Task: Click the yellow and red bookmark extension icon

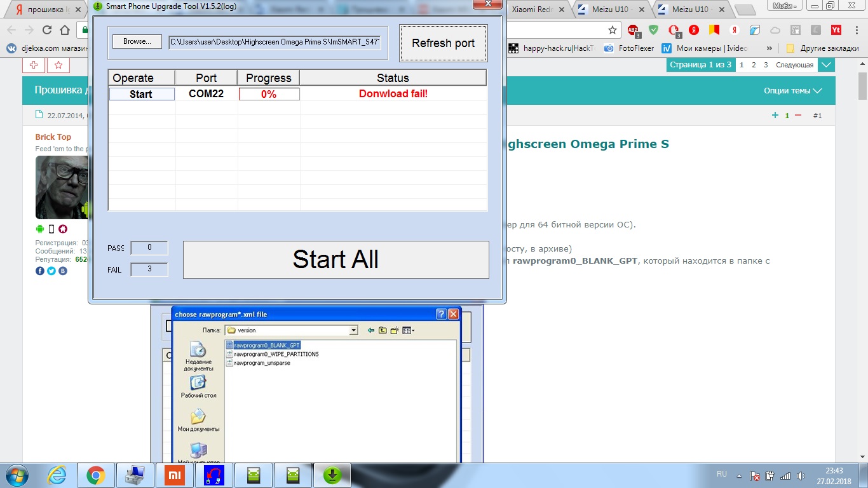Action: tap(714, 30)
